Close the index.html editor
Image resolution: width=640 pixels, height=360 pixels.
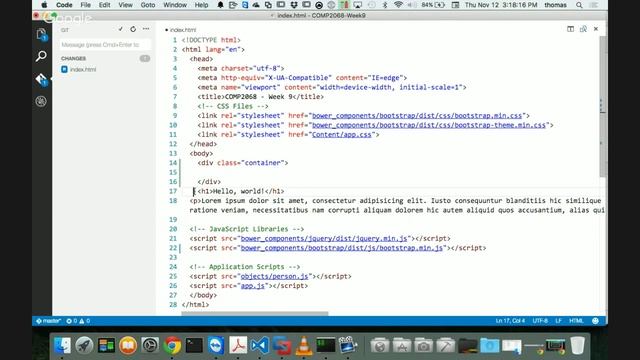pyautogui.click(x=596, y=29)
